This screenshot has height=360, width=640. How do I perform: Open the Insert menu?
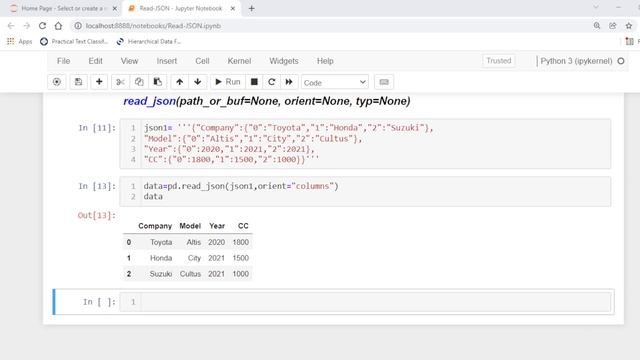[167, 61]
